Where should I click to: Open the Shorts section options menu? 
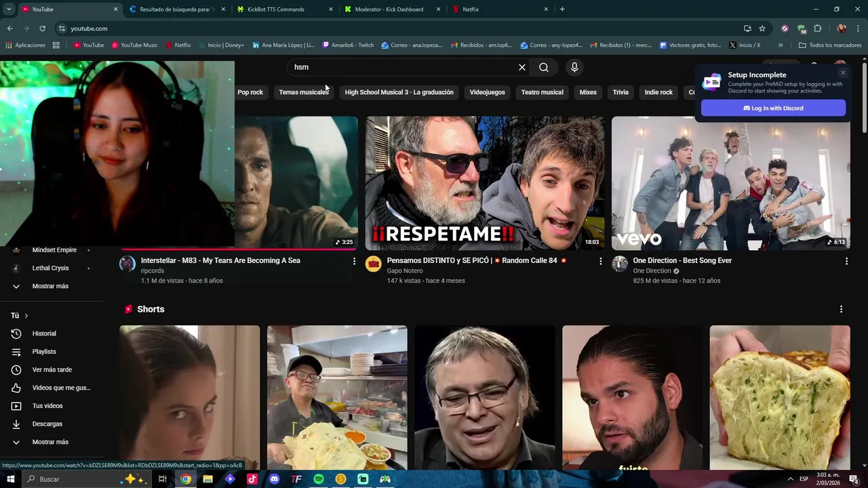coord(842,309)
